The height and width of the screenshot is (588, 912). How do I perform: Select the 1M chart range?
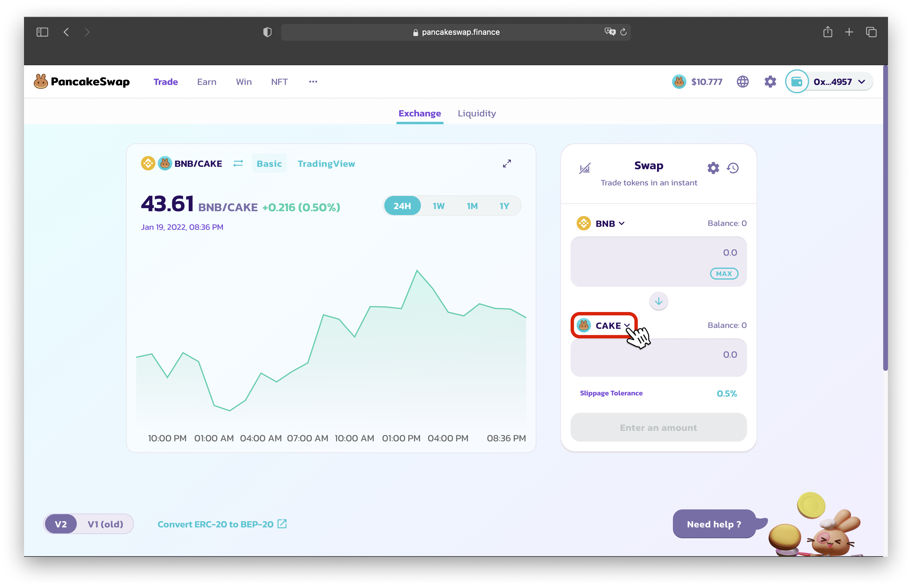pyautogui.click(x=472, y=206)
